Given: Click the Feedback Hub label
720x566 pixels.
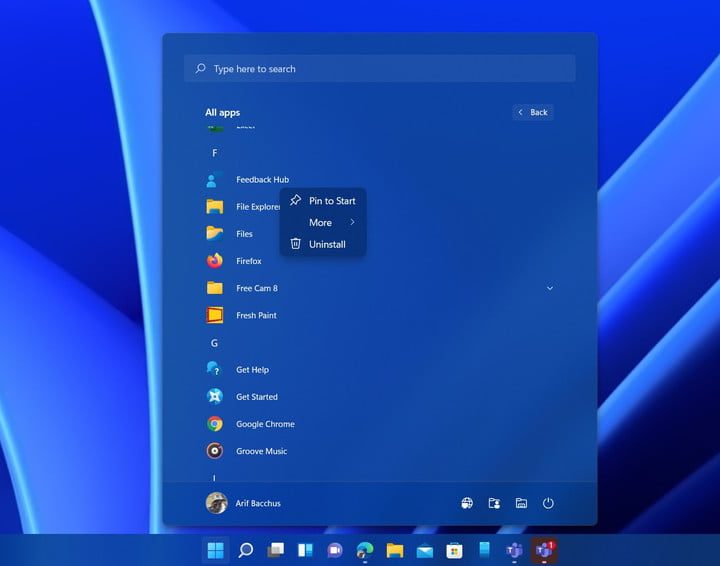Looking at the screenshot, I should point(263,179).
